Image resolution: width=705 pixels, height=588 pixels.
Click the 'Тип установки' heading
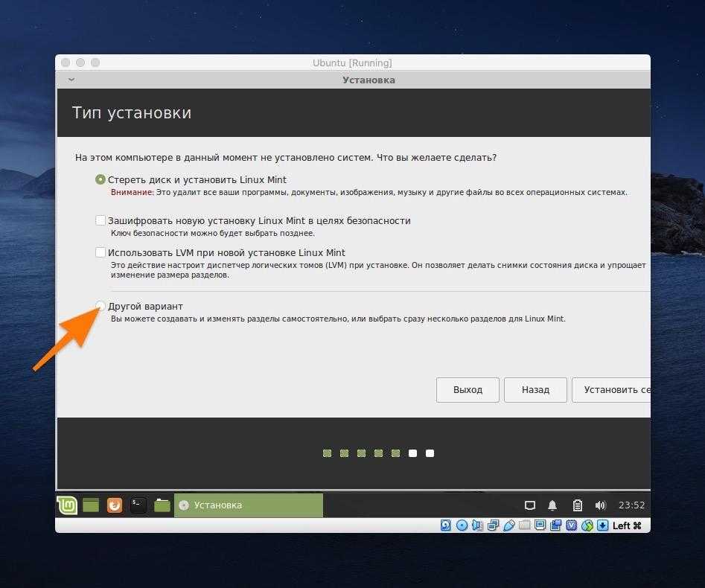coord(132,113)
